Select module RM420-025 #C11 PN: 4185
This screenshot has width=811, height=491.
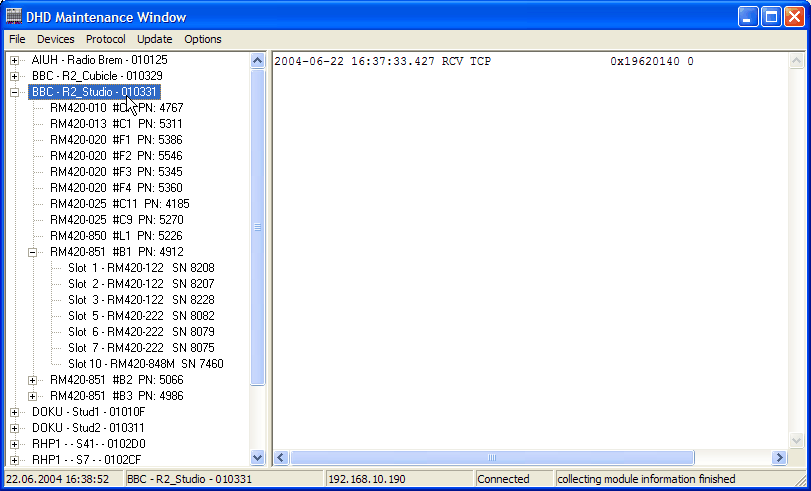click(x=119, y=204)
